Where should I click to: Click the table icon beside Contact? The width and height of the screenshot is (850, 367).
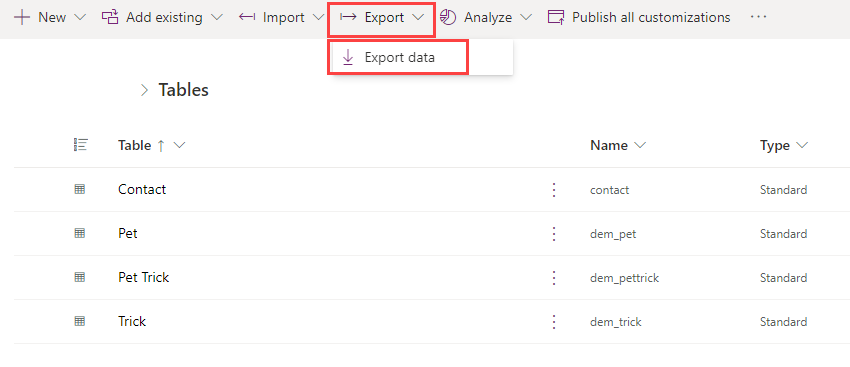coord(80,189)
